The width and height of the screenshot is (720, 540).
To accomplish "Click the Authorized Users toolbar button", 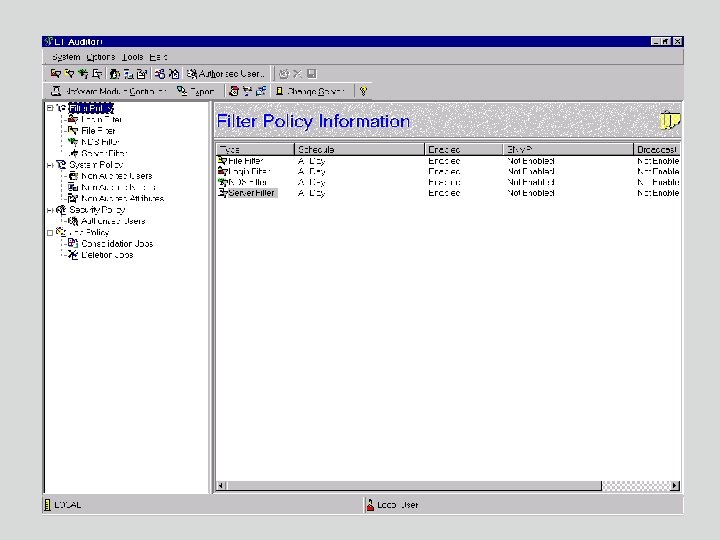I will [224, 74].
